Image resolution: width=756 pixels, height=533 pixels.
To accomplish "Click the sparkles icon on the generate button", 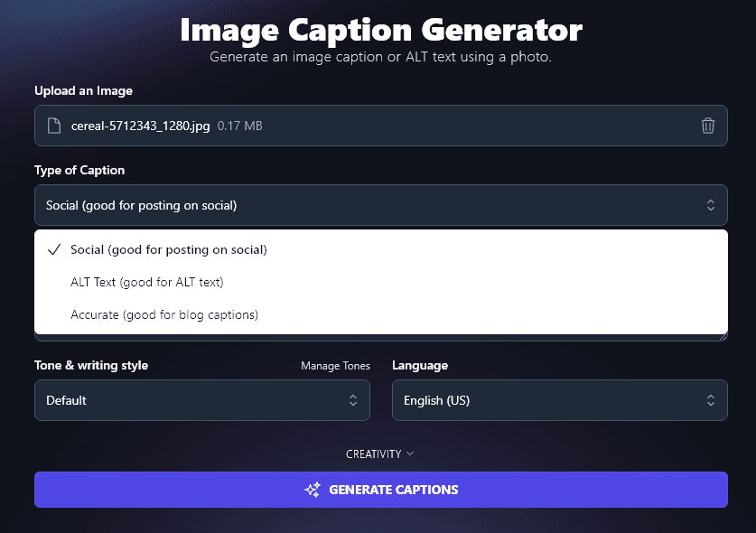I will 312,489.
